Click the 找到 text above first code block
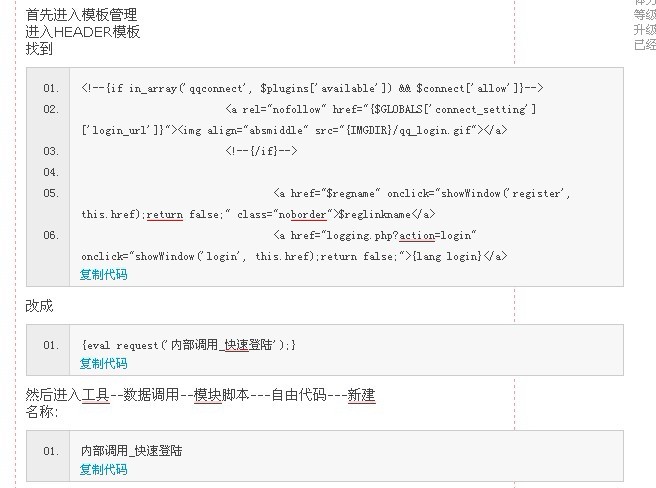The width and height of the screenshot is (656, 488). pos(39,49)
